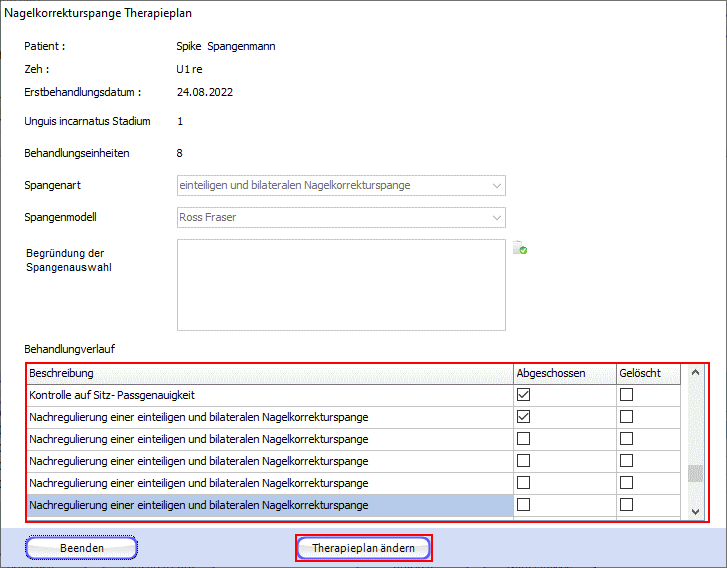Click into the Begründung der Spangenauswahl text box
The height and width of the screenshot is (568, 727).
click(341, 284)
